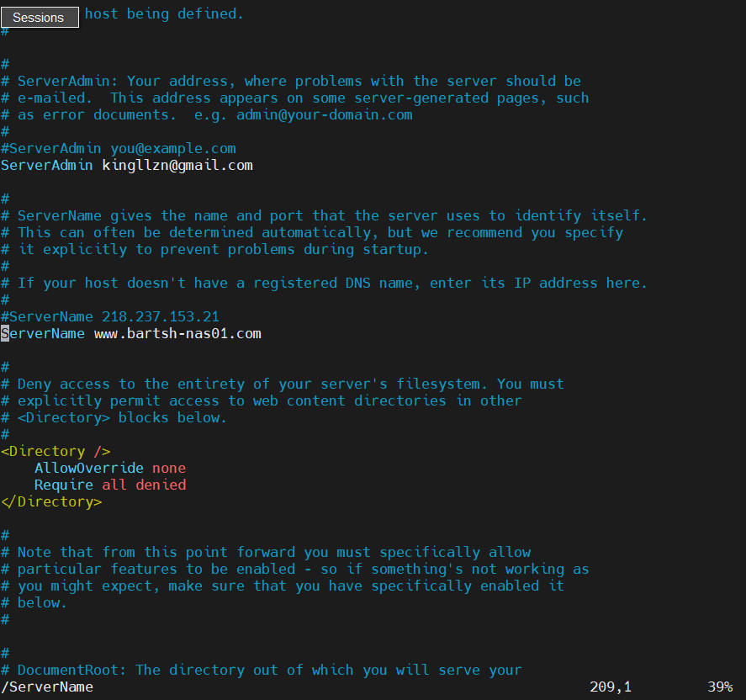The width and height of the screenshot is (746, 700).
Task: Click the 'AllowOverride none' directive
Action: click(x=110, y=469)
